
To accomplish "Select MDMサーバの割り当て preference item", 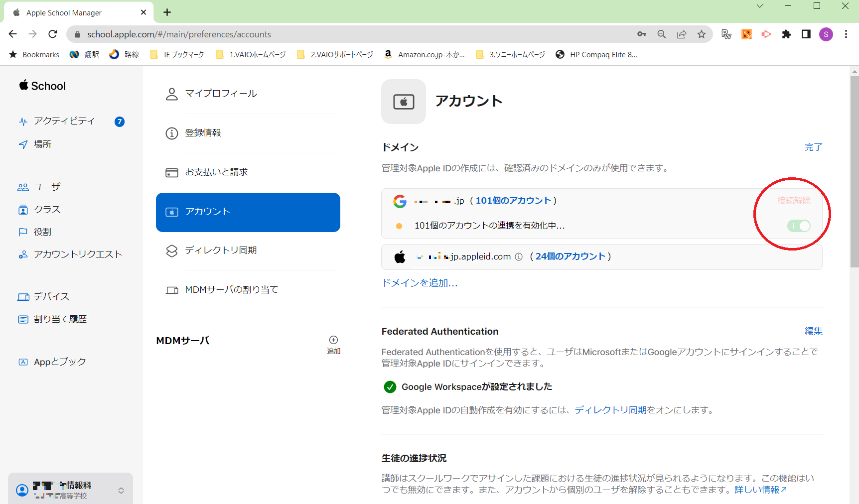I will pos(231,290).
